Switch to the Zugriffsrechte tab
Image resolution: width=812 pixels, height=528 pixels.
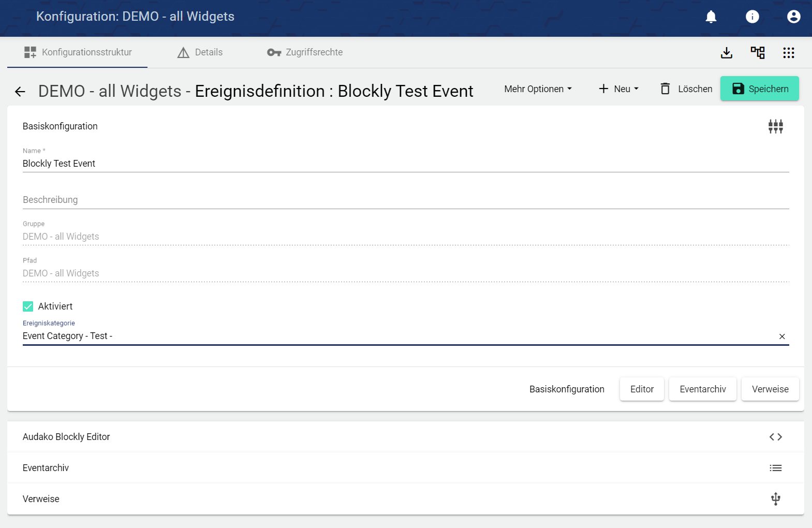pos(305,52)
